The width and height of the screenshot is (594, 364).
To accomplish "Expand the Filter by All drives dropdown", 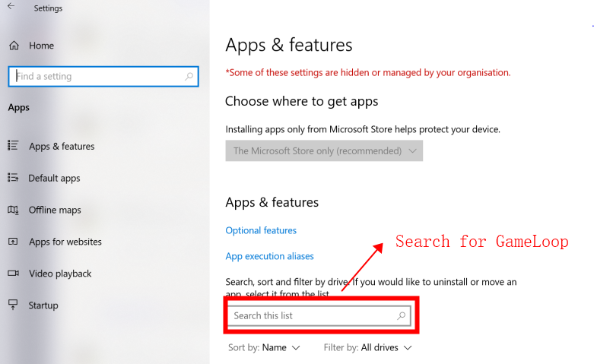I will tap(367, 347).
